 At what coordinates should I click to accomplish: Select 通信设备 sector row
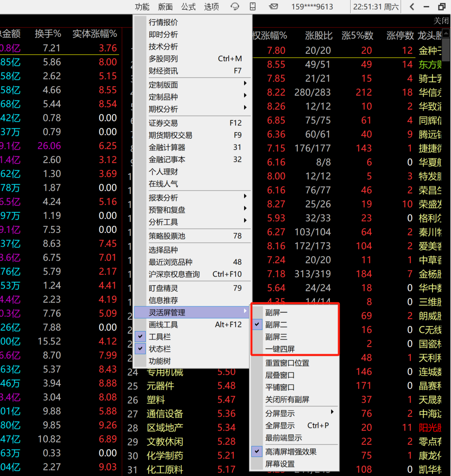pos(165,414)
